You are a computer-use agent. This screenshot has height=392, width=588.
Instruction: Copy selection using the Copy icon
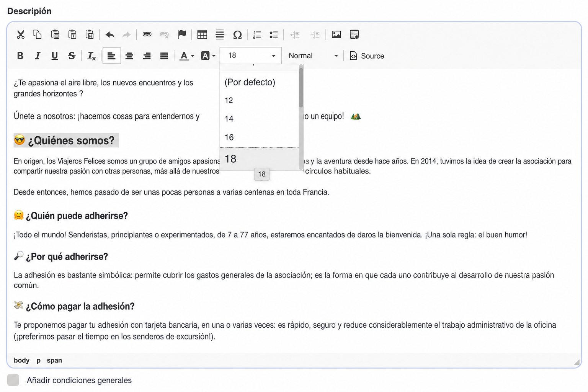point(38,35)
